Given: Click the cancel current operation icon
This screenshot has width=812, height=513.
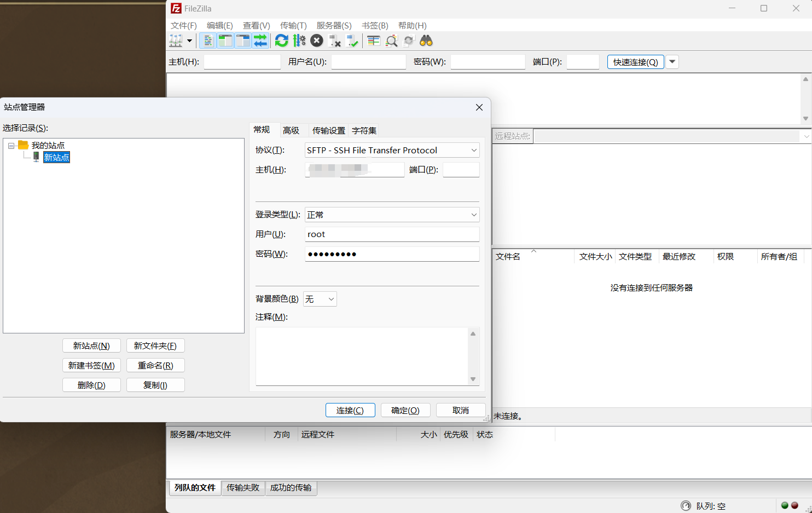Looking at the screenshot, I should [317, 41].
